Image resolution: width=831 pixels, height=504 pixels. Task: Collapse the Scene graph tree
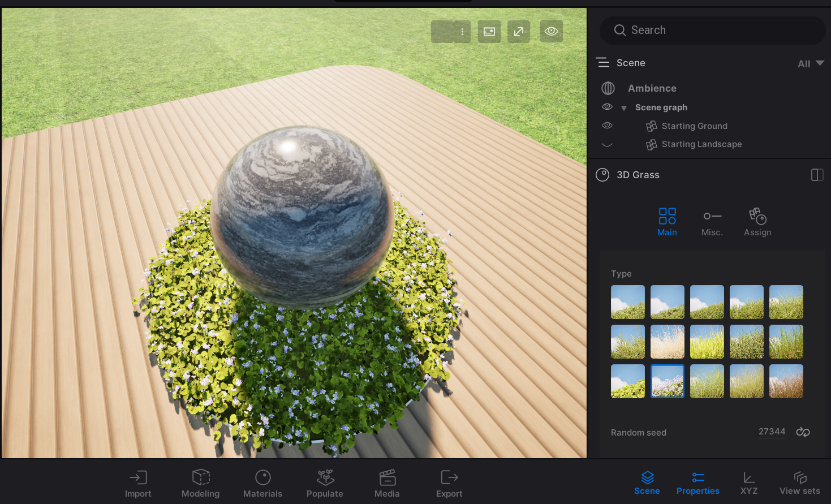pos(624,108)
